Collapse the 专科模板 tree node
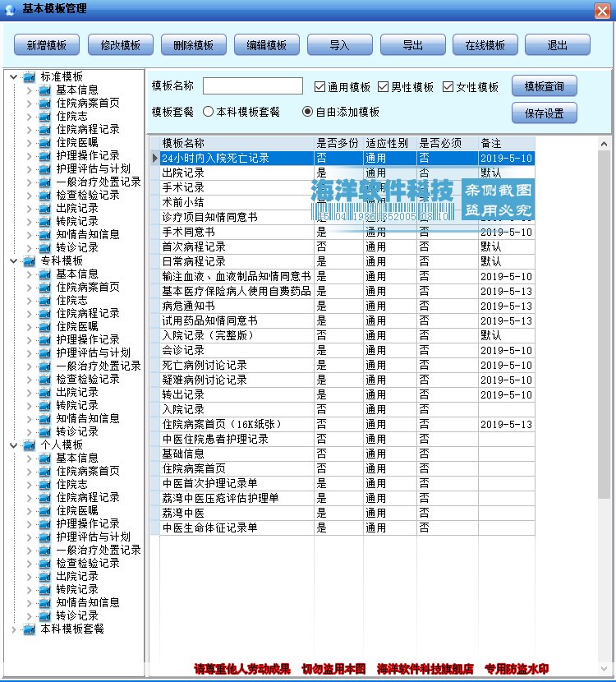 13,261
